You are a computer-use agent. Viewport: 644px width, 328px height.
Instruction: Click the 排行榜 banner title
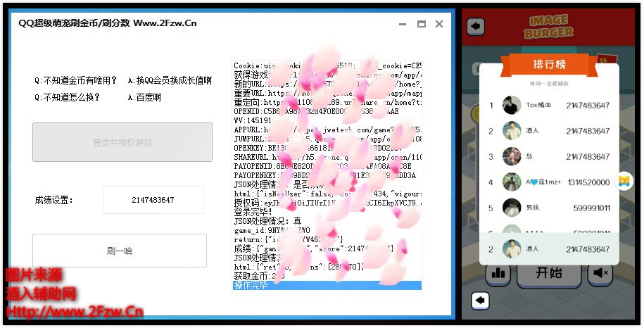[549, 64]
